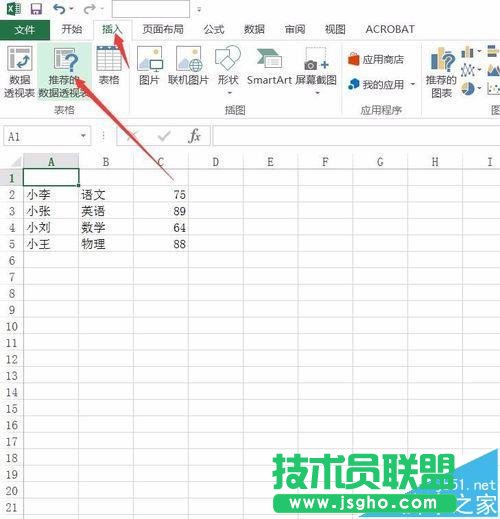Switch to the 公式 (Formulas) tab

click(214, 30)
